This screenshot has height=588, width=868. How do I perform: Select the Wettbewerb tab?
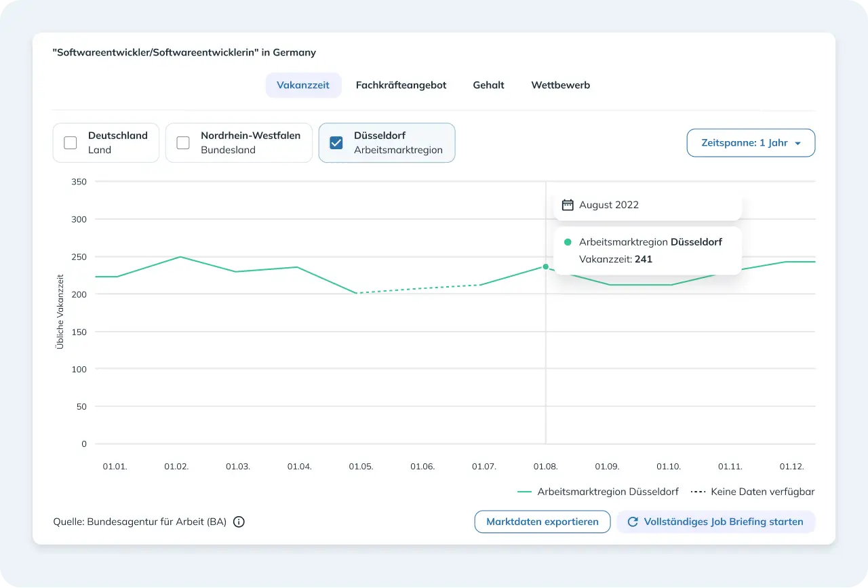click(x=560, y=85)
